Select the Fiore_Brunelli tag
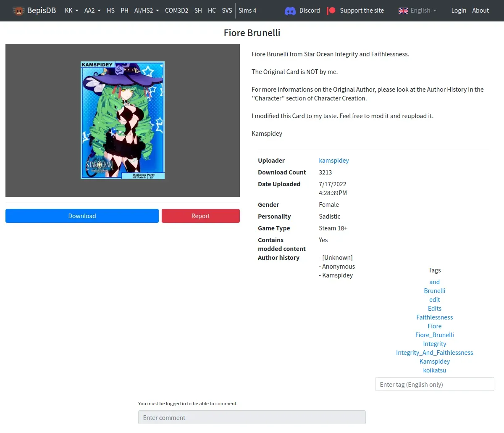 pyautogui.click(x=435, y=335)
